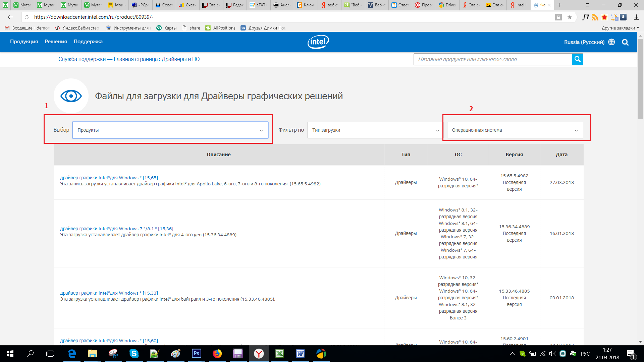Open Решения menu
The width and height of the screenshot is (644, 362).
coord(56,42)
